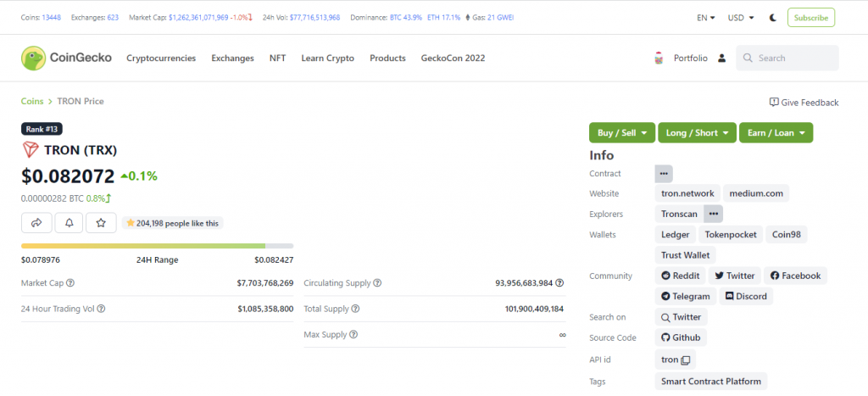This screenshot has width=868, height=396.
Task: Open Total Supply help icon
Action: point(355,309)
